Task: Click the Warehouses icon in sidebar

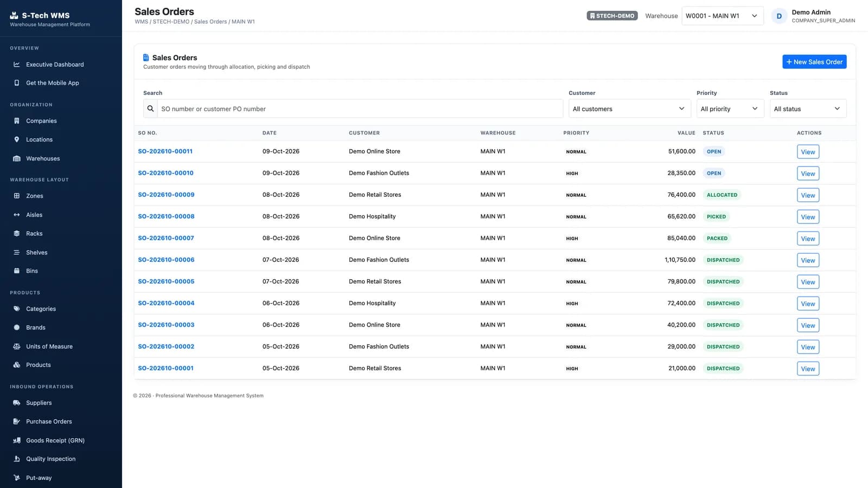Action: (x=17, y=158)
